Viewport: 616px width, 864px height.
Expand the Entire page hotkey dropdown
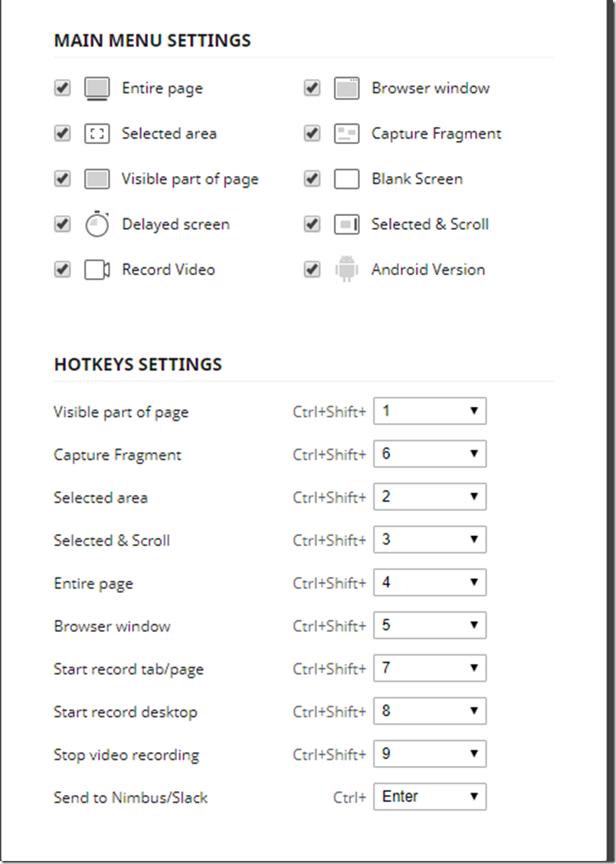coord(430,582)
